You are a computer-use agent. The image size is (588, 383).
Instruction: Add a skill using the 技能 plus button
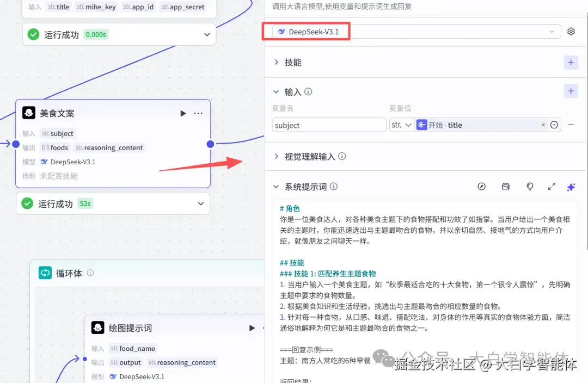(x=571, y=62)
